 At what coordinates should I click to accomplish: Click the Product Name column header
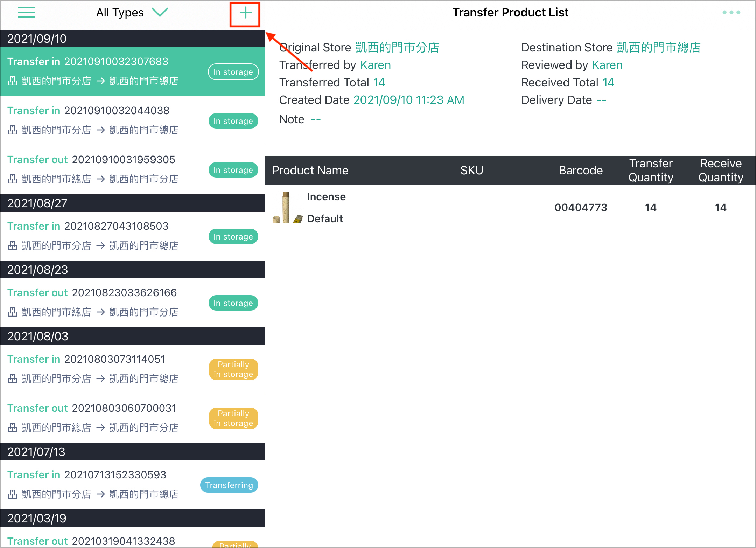coord(310,171)
